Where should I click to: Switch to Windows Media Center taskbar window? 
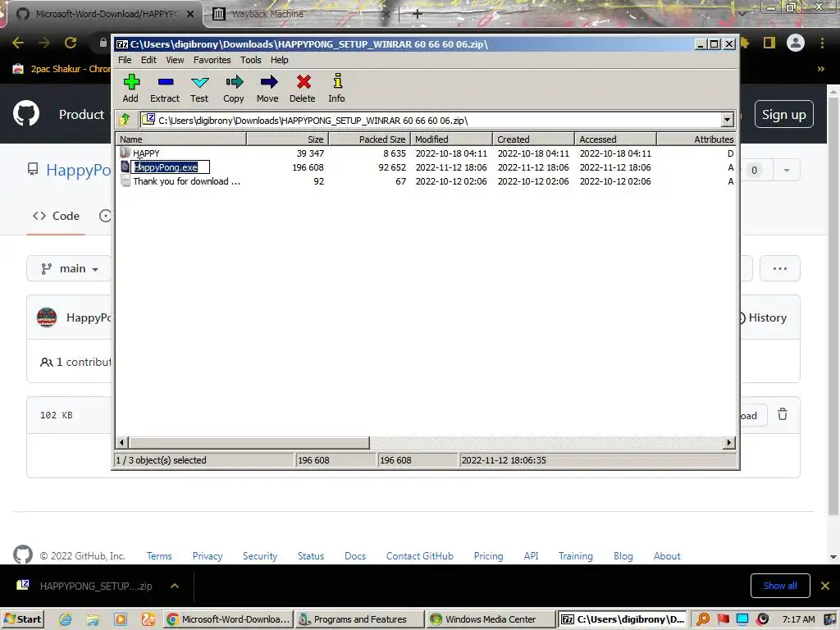pos(491,619)
